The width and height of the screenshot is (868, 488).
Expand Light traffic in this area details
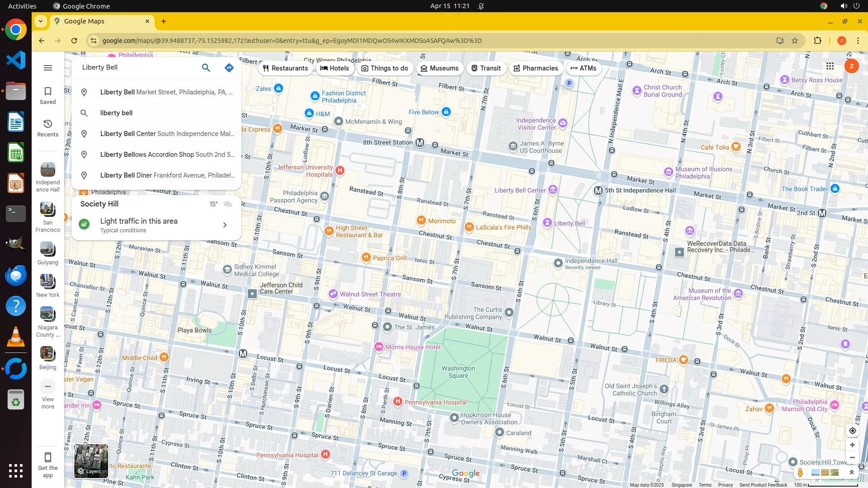[225, 225]
